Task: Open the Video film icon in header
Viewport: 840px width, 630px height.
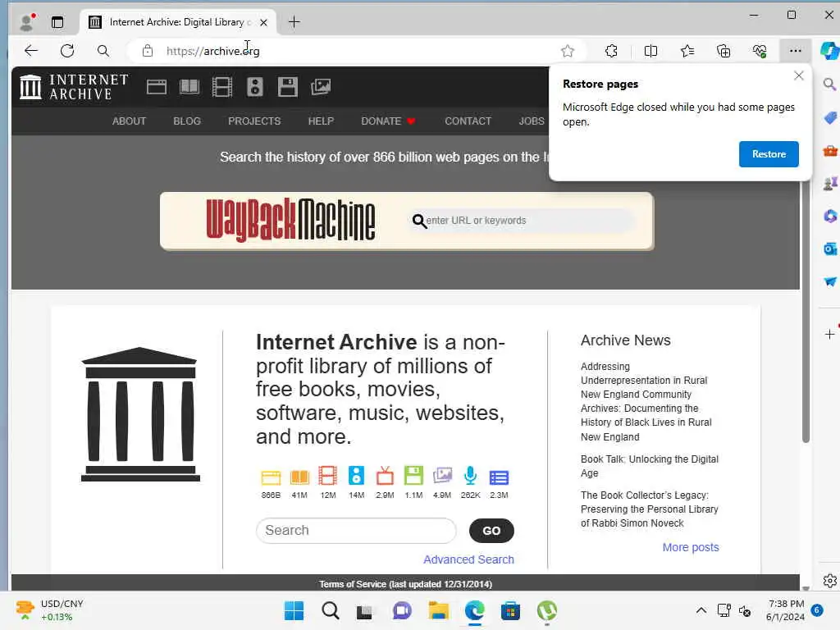Action: click(221, 87)
